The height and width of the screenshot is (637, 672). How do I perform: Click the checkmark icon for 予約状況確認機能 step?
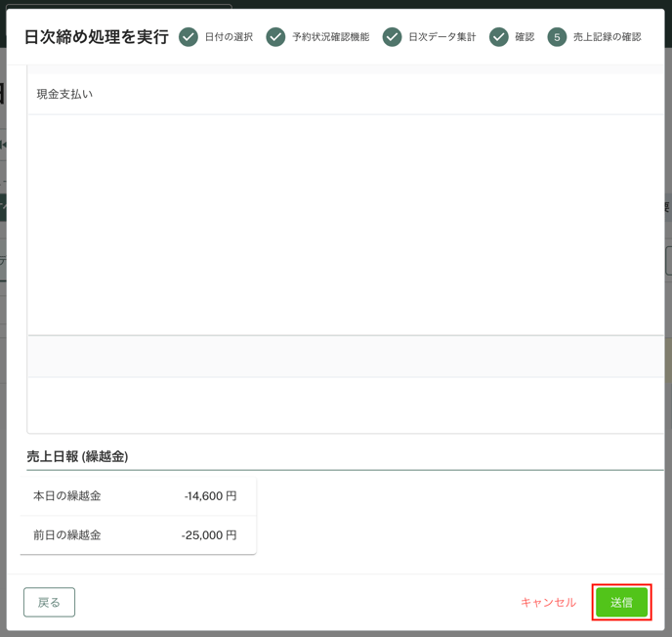[x=275, y=37]
